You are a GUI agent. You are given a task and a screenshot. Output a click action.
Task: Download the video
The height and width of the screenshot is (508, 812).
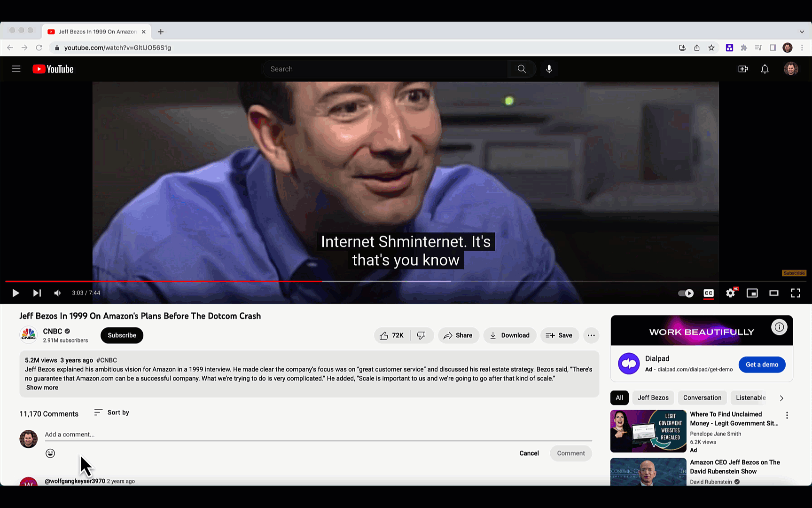[510, 335]
